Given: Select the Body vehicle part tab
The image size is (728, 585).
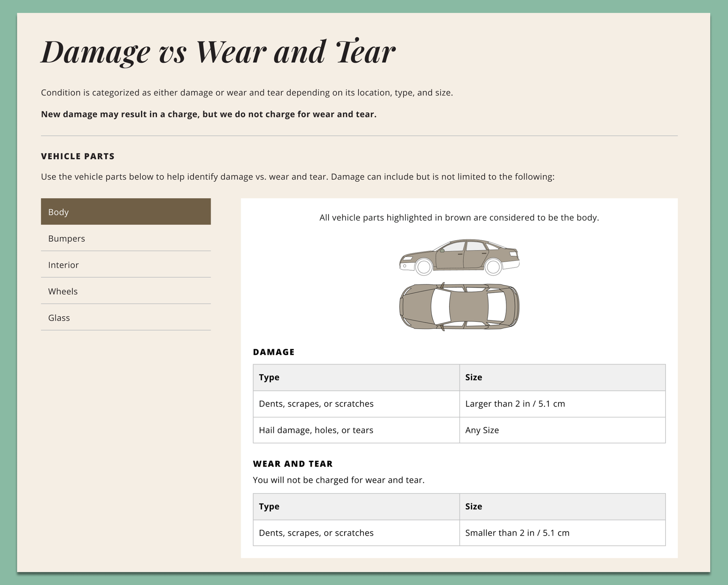Looking at the screenshot, I should click(x=126, y=212).
